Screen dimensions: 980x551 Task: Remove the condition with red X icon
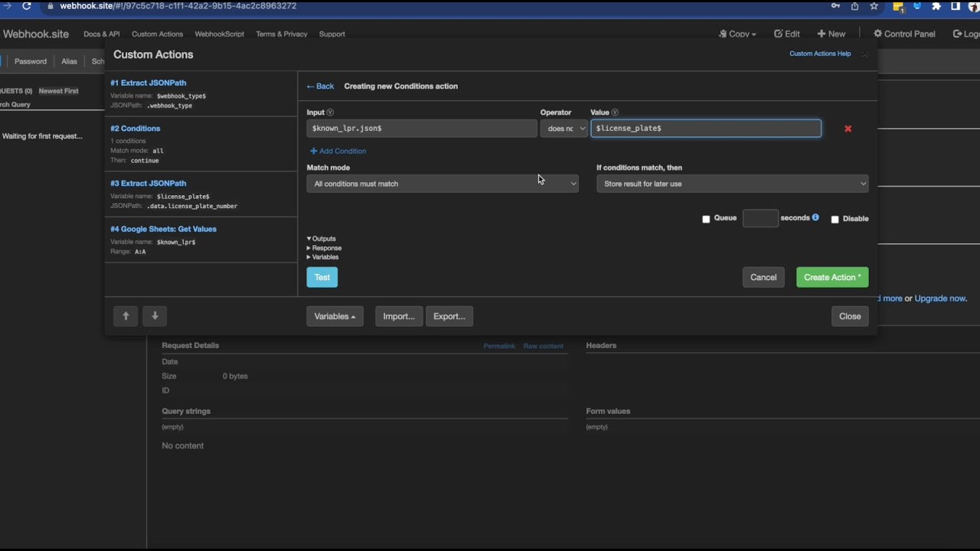(848, 129)
